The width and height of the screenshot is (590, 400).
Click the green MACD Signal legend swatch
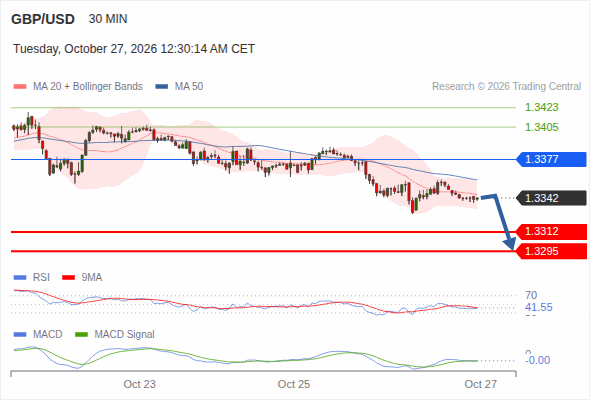pos(81,334)
